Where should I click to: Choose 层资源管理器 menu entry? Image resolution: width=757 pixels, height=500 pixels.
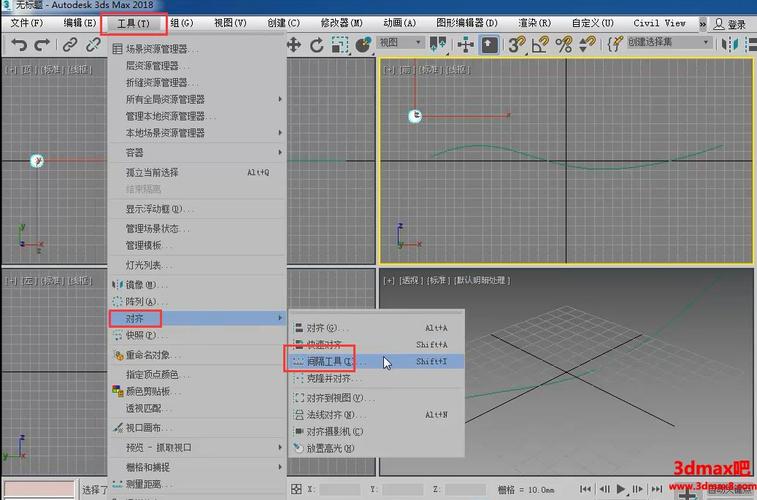pyautogui.click(x=197, y=66)
